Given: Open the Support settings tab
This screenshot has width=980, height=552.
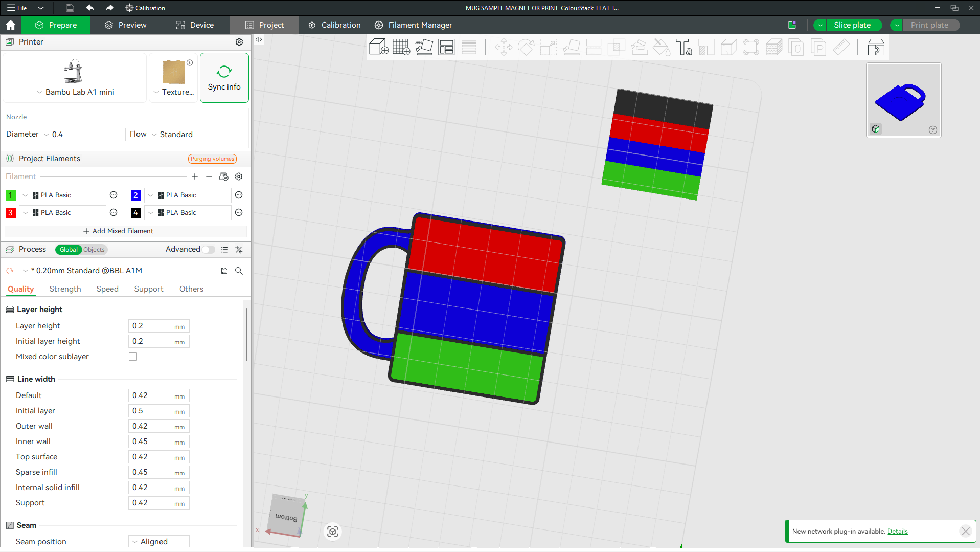Looking at the screenshot, I should point(149,289).
